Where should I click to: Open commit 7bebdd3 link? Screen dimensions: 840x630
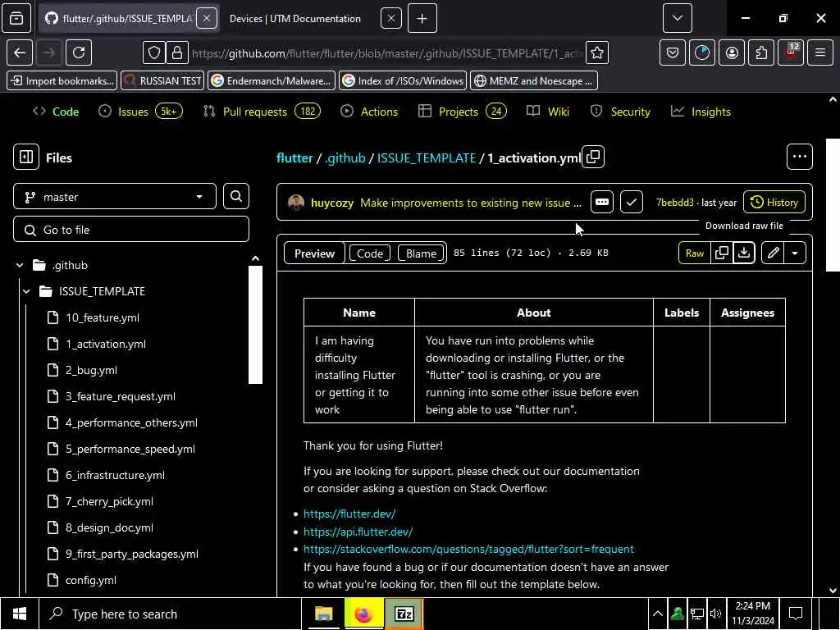pos(674,203)
